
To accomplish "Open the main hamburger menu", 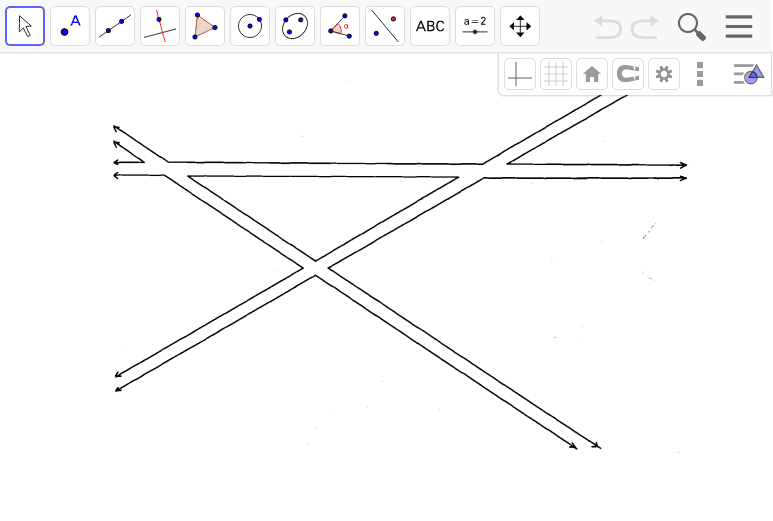I will click(739, 27).
